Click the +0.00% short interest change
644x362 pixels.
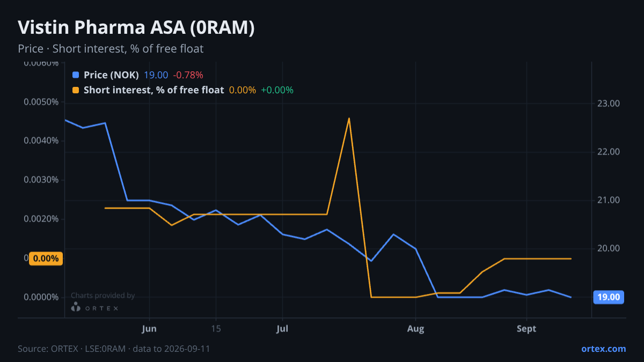pyautogui.click(x=277, y=90)
